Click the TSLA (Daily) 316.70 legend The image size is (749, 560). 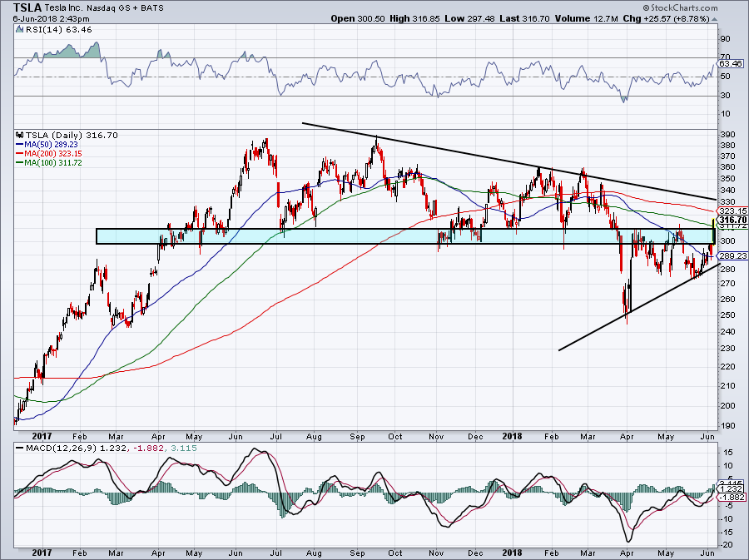[x=72, y=135]
